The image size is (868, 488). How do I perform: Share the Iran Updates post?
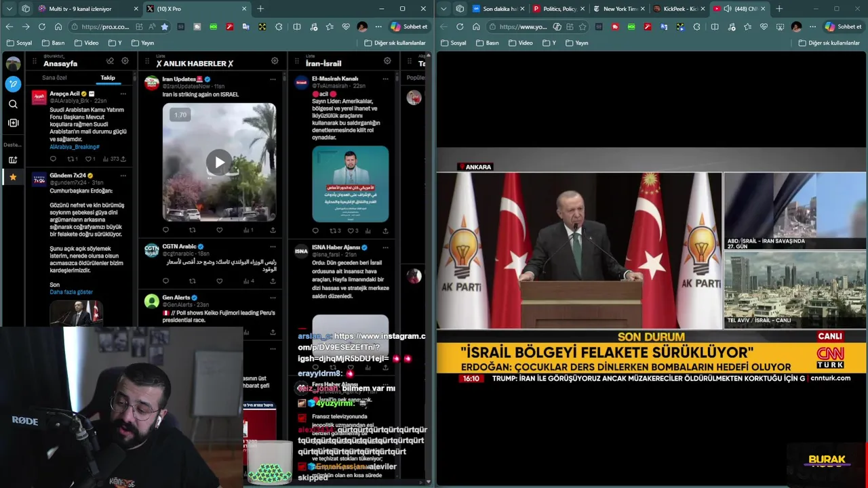point(273,230)
